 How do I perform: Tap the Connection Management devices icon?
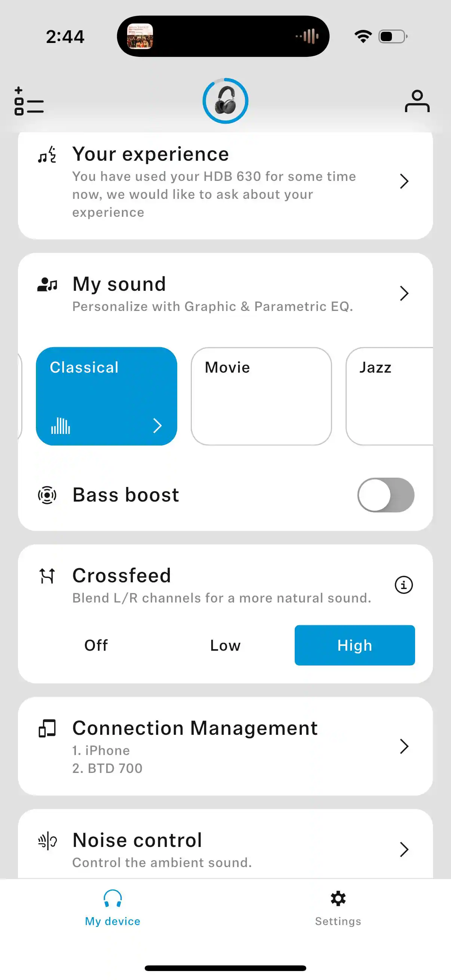pos(47,728)
